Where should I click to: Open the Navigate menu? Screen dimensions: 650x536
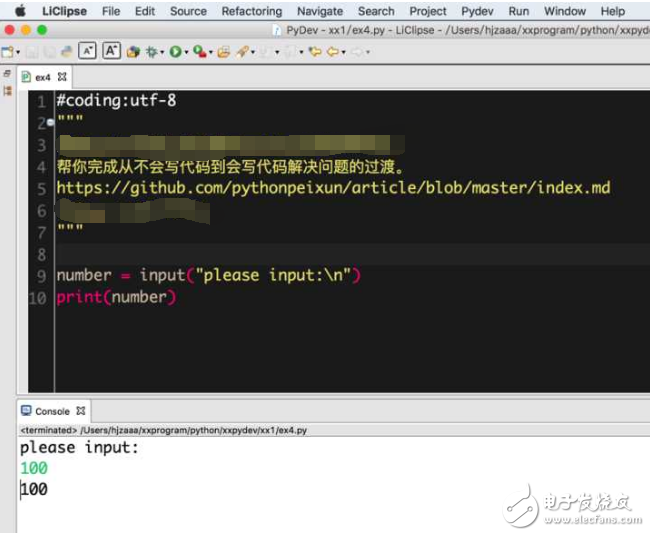319,11
